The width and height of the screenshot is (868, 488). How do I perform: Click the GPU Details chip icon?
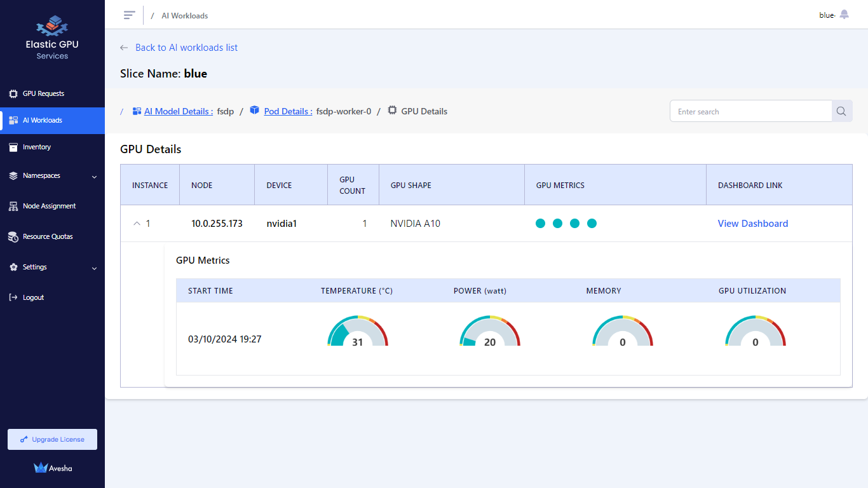(392, 111)
